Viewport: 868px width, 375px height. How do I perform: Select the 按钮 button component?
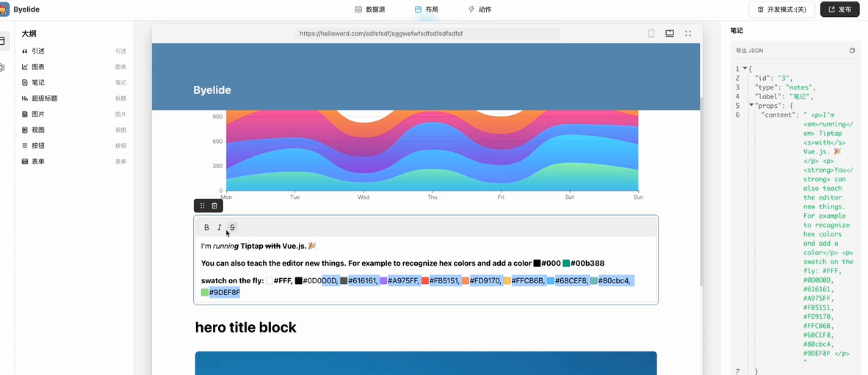(73, 145)
